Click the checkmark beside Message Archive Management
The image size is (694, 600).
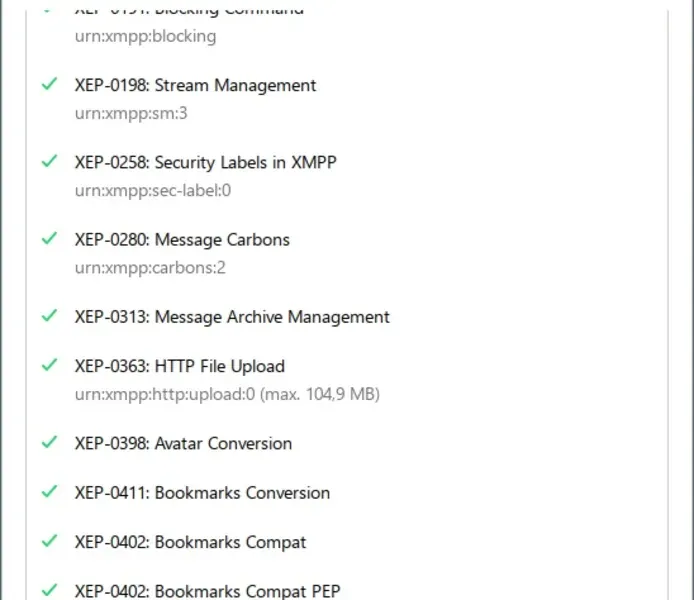point(49,316)
